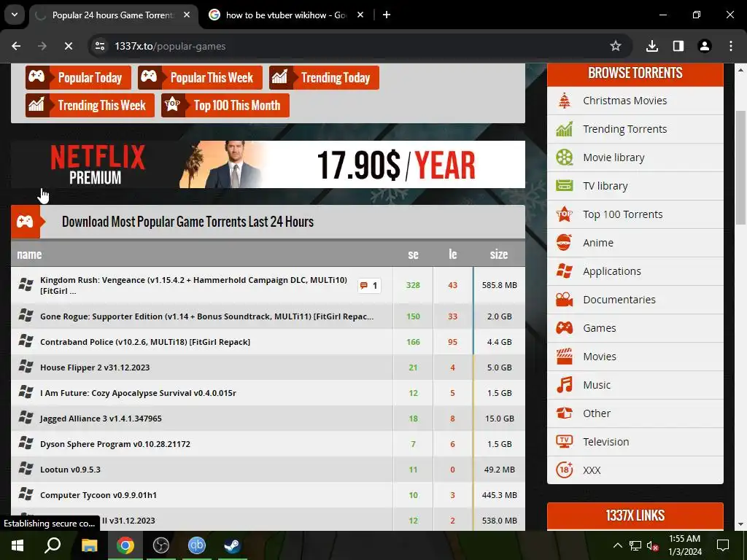Open Chrome downloads
This screenshot has width=747, height=560.
[651, 46]
